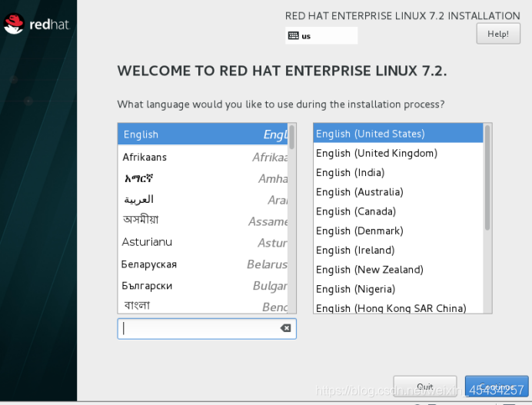Viewport: 532px width, 405px height.
Task: Select Asturianu in the language list
Action: click(202, 242)
